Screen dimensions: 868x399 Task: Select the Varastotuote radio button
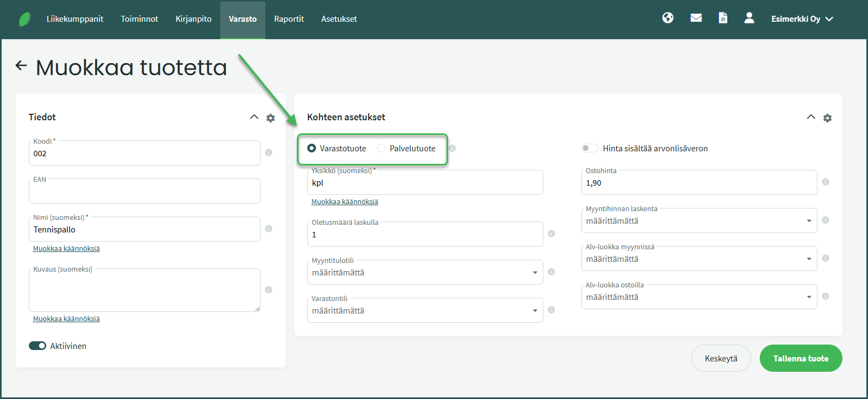coord(312,149)
